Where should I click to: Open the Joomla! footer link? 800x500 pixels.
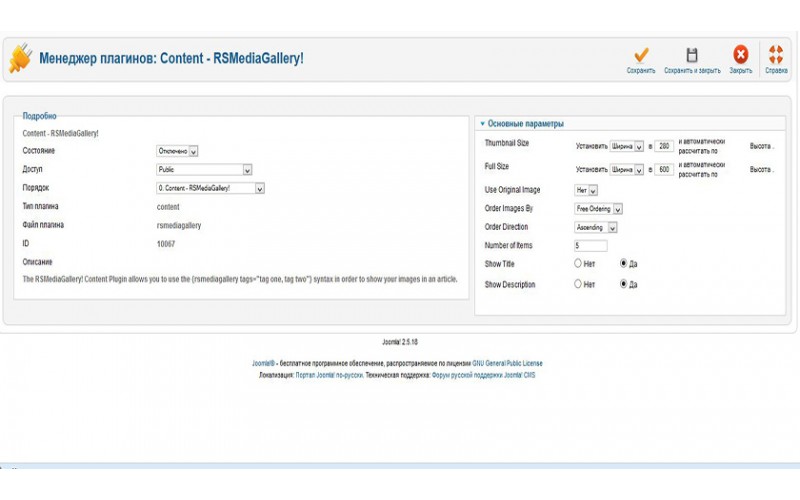[x=263, y=363]
